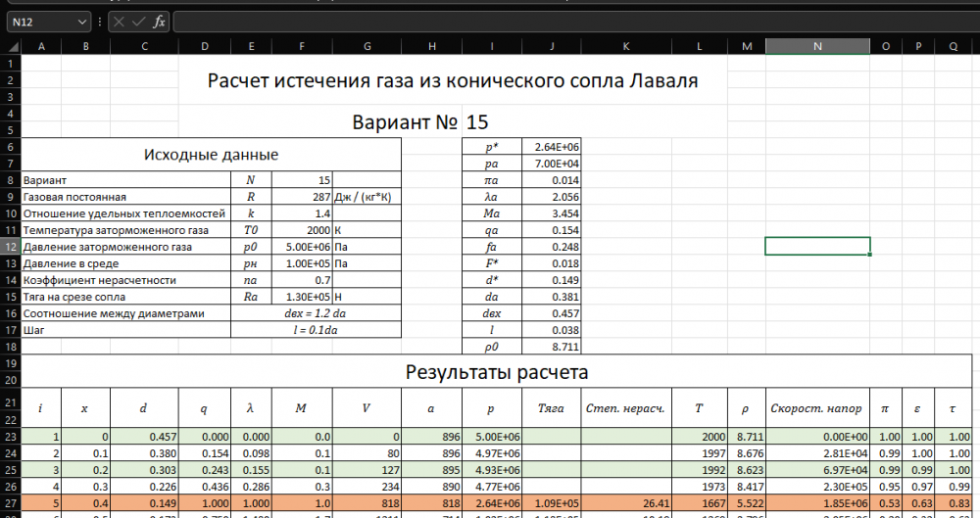Click inside the formula bar input
The image size is (980, 518).
click(568, 21)
